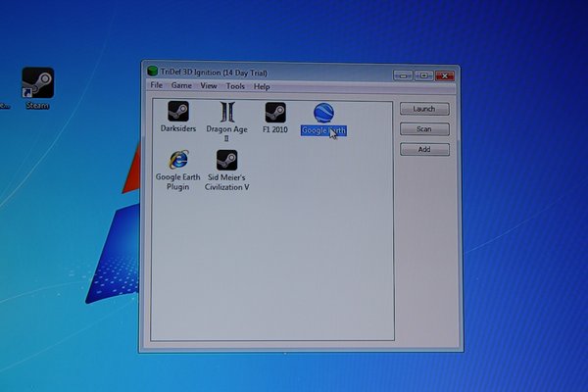
Task: Open the View menu
Action: pyautogui.click(x=209, y=86)
